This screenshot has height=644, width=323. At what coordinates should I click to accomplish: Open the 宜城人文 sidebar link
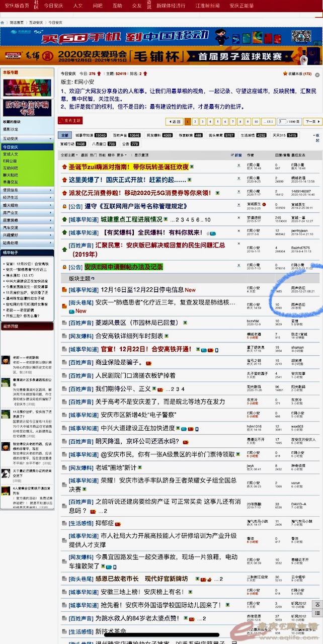11,153
